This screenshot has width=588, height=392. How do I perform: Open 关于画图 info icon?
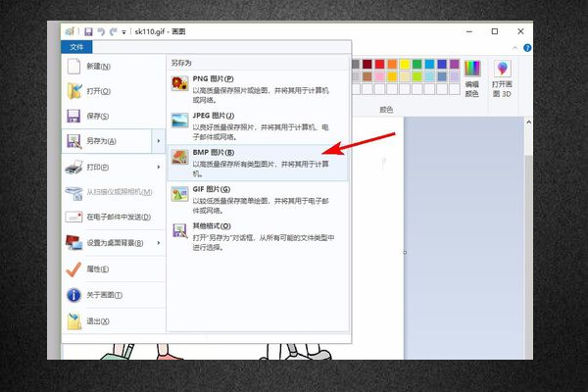tap(73, 295)
